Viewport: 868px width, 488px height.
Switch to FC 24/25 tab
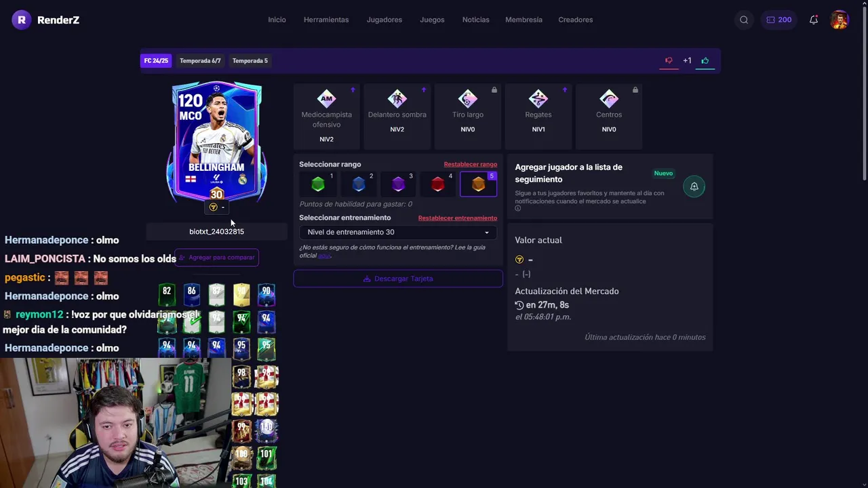[156, 60]
